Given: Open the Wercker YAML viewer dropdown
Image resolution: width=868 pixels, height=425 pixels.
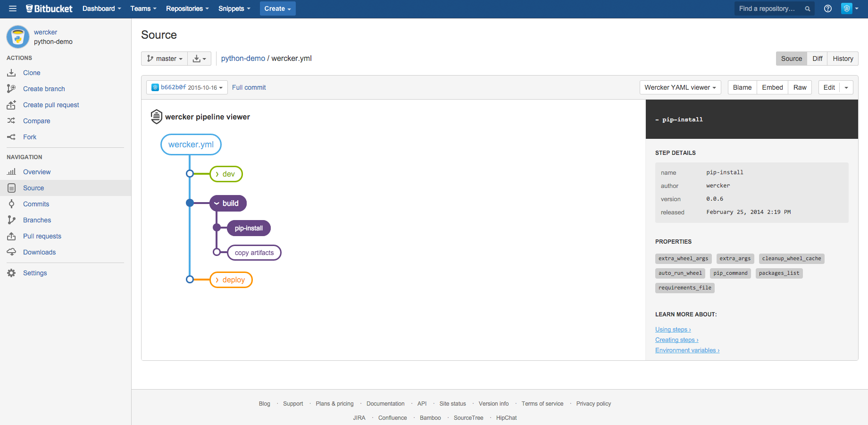Looking at the screenshot, I should (x=680, y=87).
